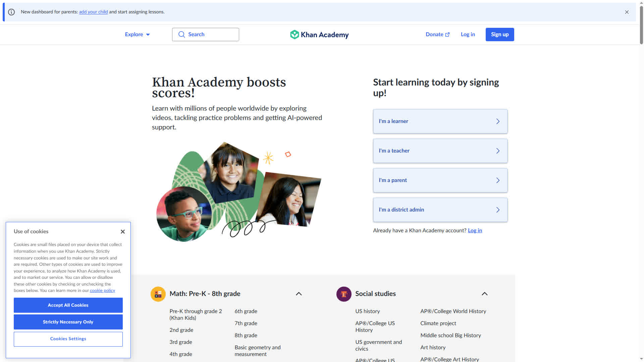
Task: Open the US history course
Action: (368, 311)
